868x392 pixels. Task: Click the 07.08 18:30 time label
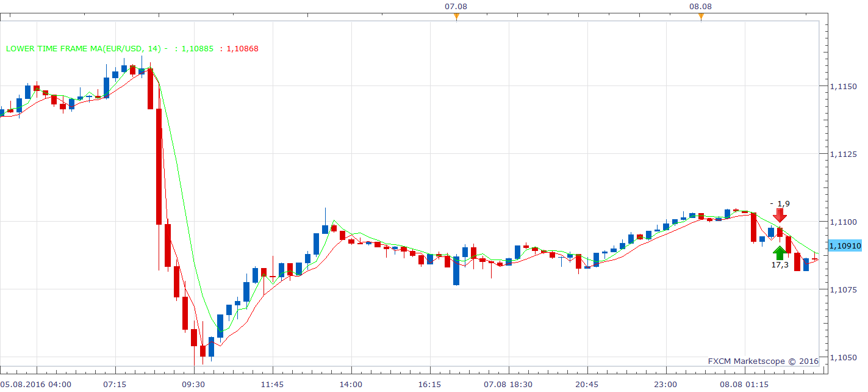pos(508,385)
